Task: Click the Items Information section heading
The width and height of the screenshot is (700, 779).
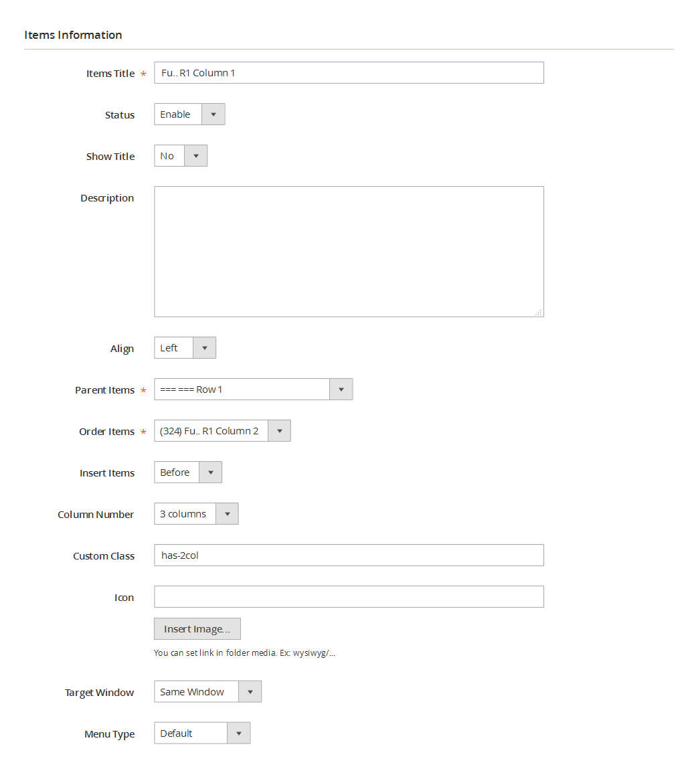Action: pos(73,35)
